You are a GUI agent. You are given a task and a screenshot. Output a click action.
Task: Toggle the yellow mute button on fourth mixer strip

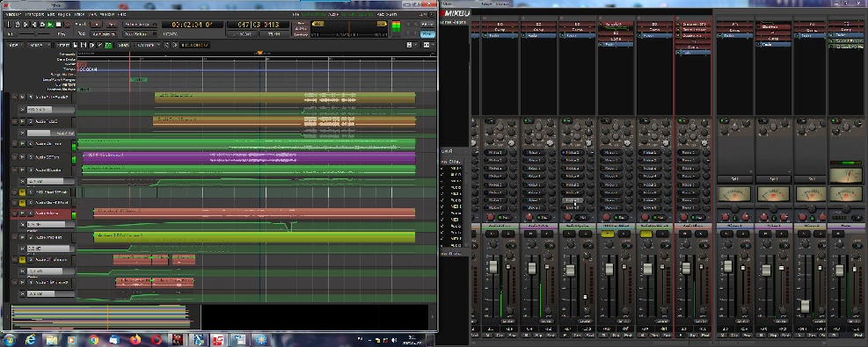[x=608, y=235]
